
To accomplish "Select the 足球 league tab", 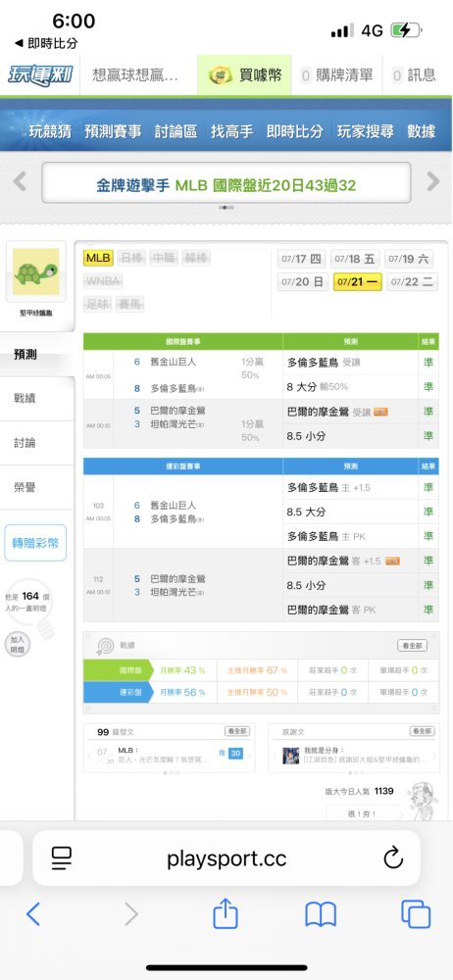I will click(x=98, y=305).
